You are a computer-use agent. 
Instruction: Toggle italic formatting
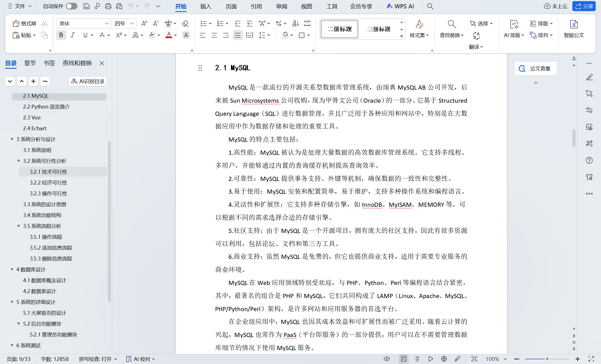click(73, 35)
